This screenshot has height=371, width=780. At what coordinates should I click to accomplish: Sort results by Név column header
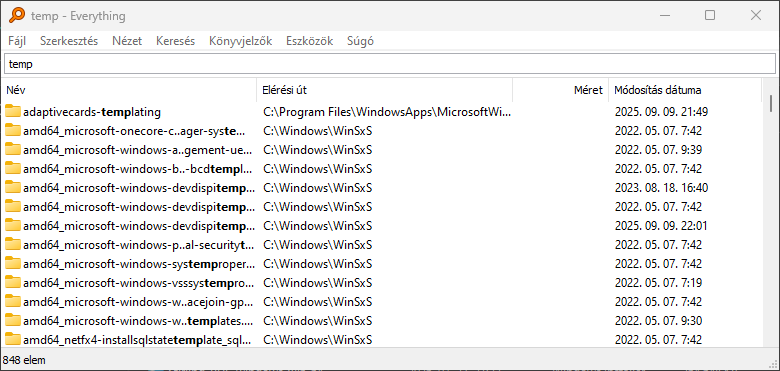tap(129, 90)
